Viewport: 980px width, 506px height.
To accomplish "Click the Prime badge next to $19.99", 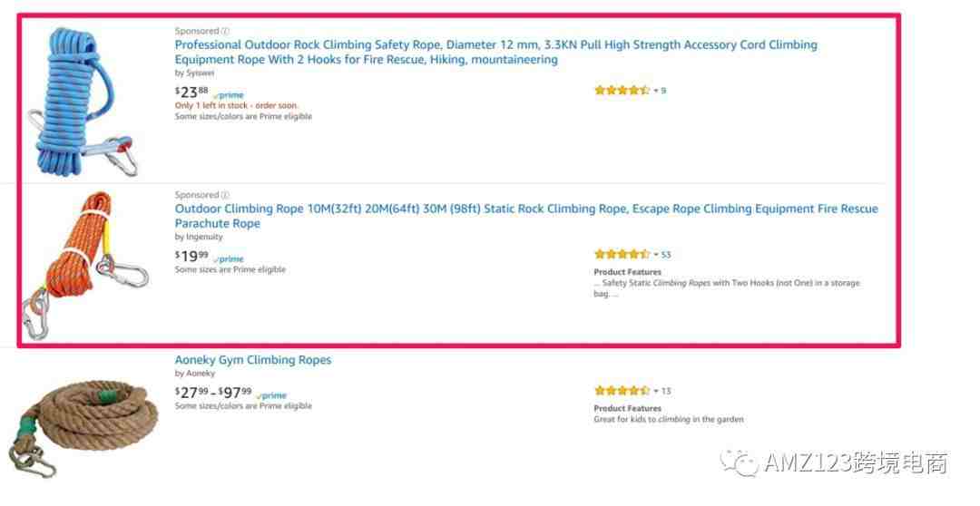I will pos(229,258).
